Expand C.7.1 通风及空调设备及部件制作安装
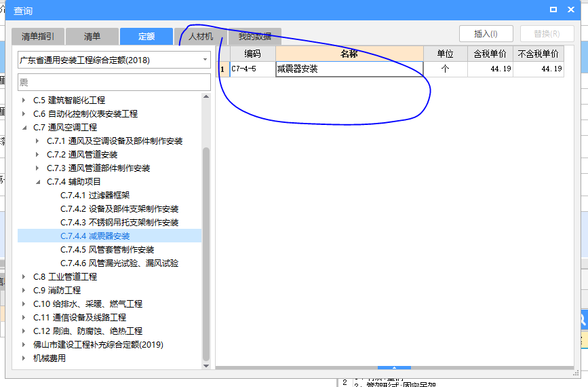 37,141
